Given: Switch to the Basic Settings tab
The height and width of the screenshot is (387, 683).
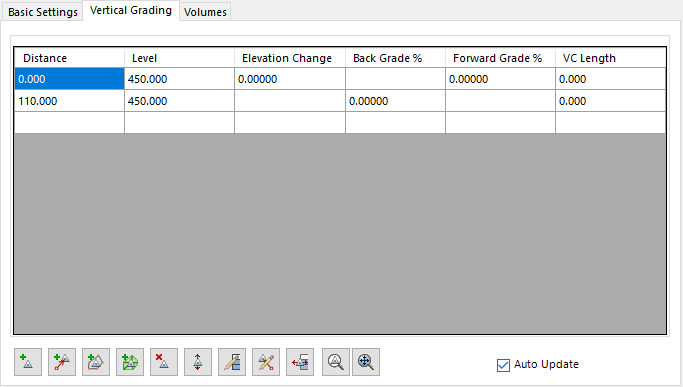Looking at the screenshot, I should [x=42, y=12].
